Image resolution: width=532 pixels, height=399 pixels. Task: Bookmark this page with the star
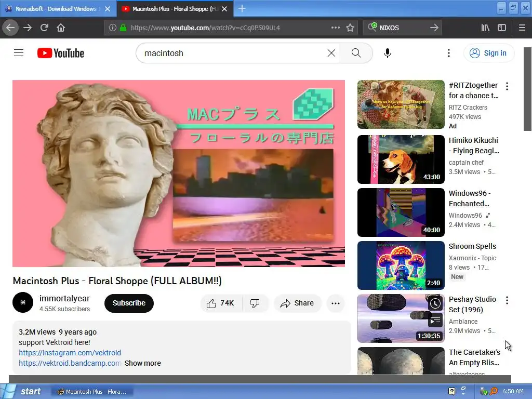click(x=350, y=28)
